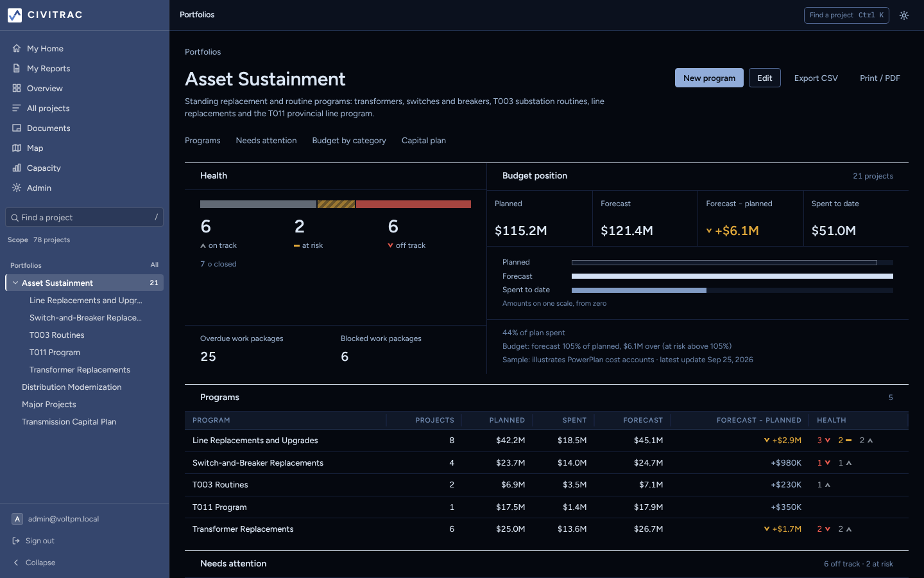The image size is (924, 578).
Task: Switch to the Capital plan tab
Action: [424, 141]
